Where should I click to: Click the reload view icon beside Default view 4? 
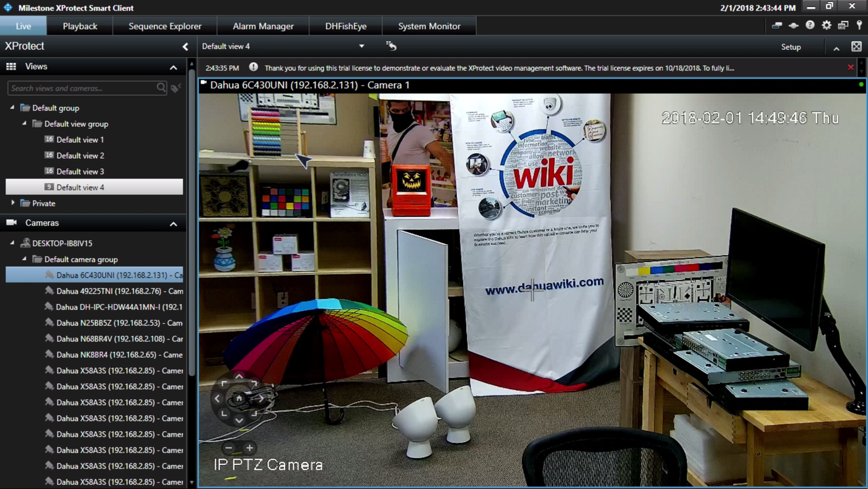391,46
